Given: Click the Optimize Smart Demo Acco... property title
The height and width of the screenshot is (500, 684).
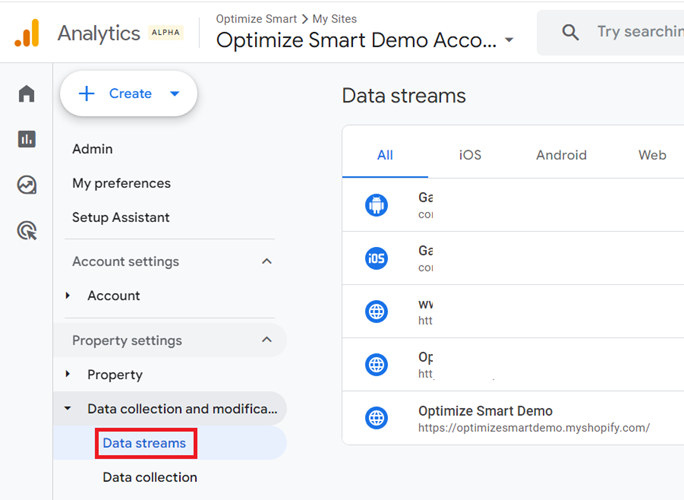Looking at the screenshot, I should pyautogui.click(x=356, y=40).
